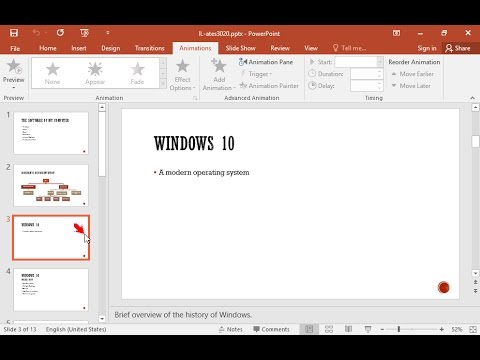The height and width of the screenshot is (360, 480).
Task: Switch to the Insert tab
Action: pyautogui.click(x=79, y=48)
